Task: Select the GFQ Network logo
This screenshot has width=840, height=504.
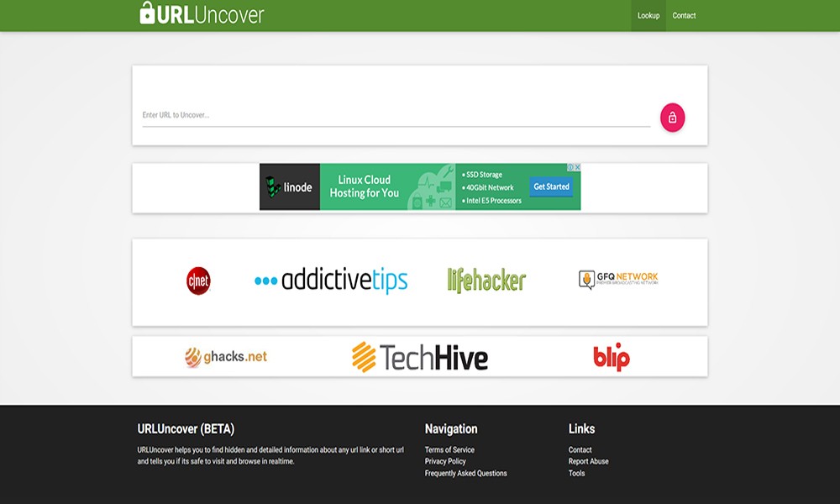Action: pyautogui.click(x=618, y=279)
